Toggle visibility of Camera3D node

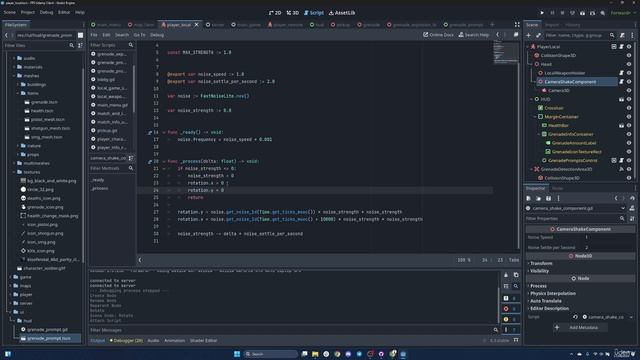629,91
